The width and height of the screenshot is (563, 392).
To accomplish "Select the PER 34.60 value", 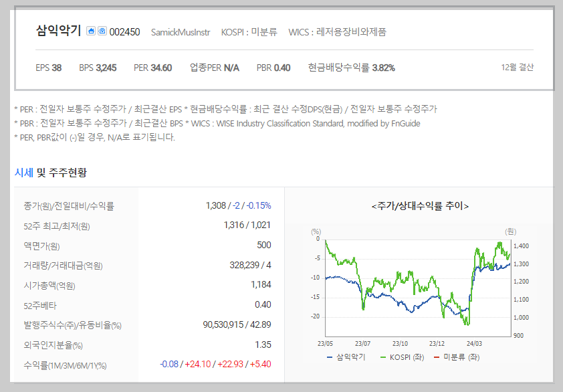I will click(x=152, y=68).
